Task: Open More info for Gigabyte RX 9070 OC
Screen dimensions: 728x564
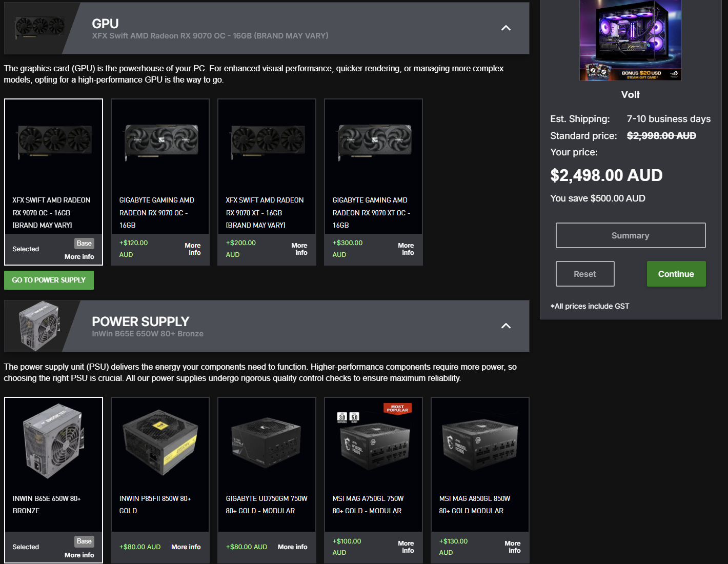Action: point(193,249)
